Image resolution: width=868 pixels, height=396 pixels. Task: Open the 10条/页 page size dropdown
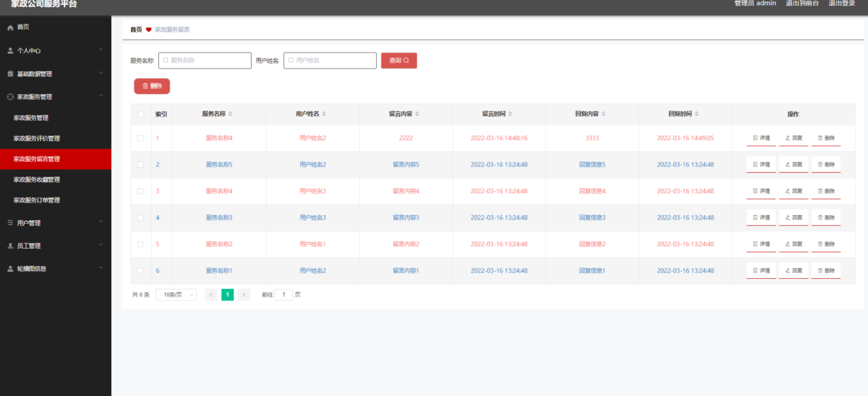176,295
